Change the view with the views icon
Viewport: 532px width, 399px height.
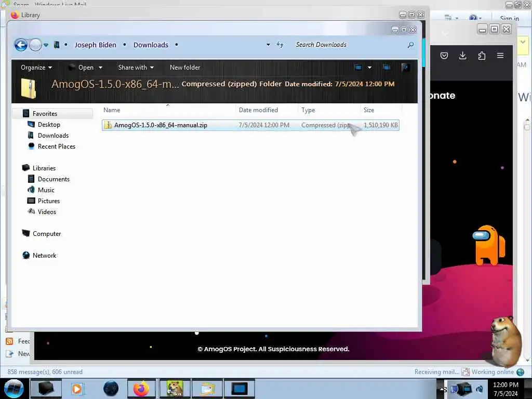coord(358,68)
